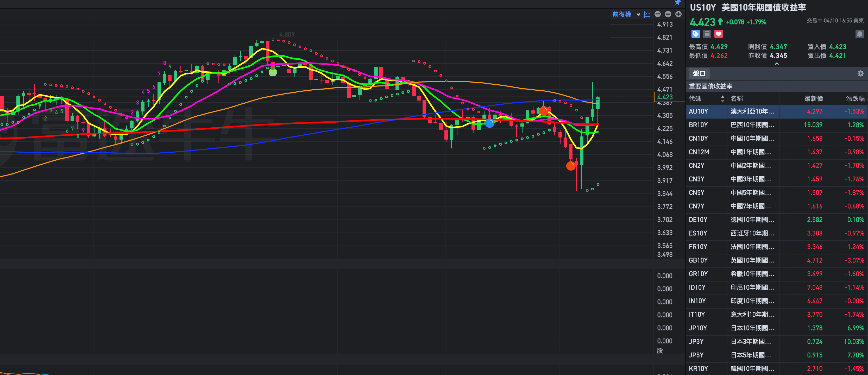
Task: Collapse quote details with the up chevron
Action: tap(777, 64)
